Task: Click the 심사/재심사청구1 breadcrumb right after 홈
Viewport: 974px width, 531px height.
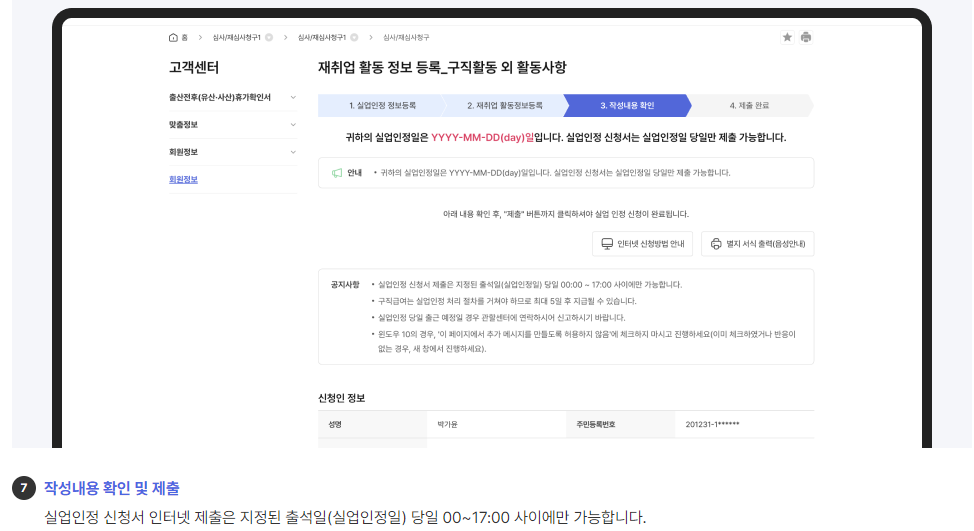Action: click(x=237, y=37)
